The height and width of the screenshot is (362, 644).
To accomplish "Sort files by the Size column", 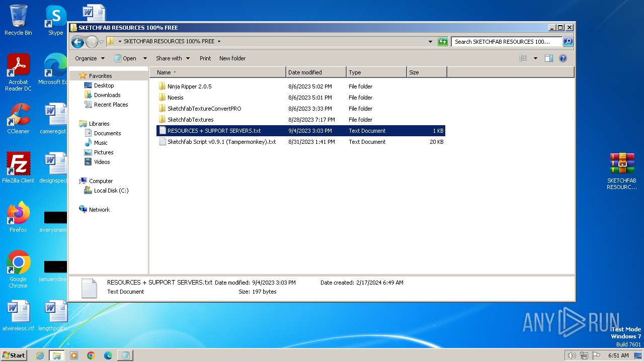I will coord(427,72).
